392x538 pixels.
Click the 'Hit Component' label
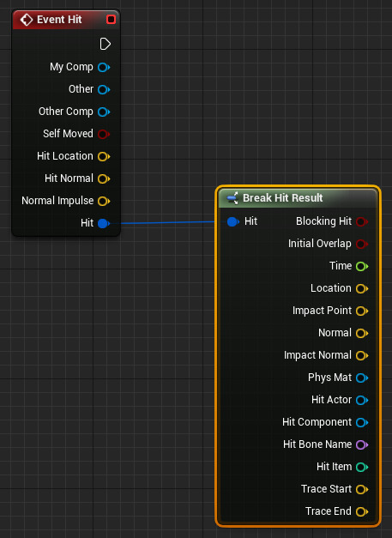click(317, 422)
